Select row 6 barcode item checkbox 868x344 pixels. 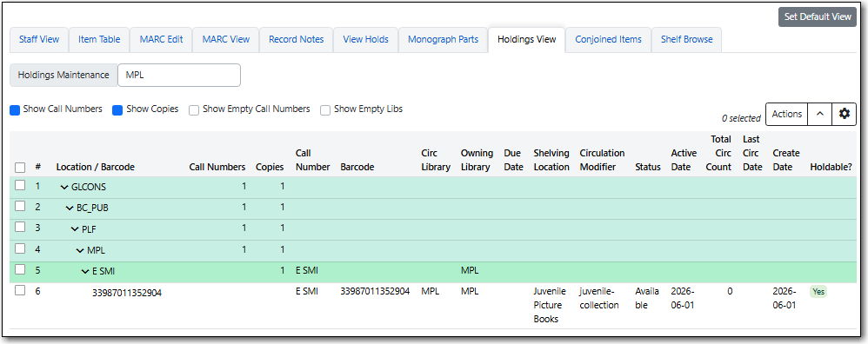coord(20,290)
